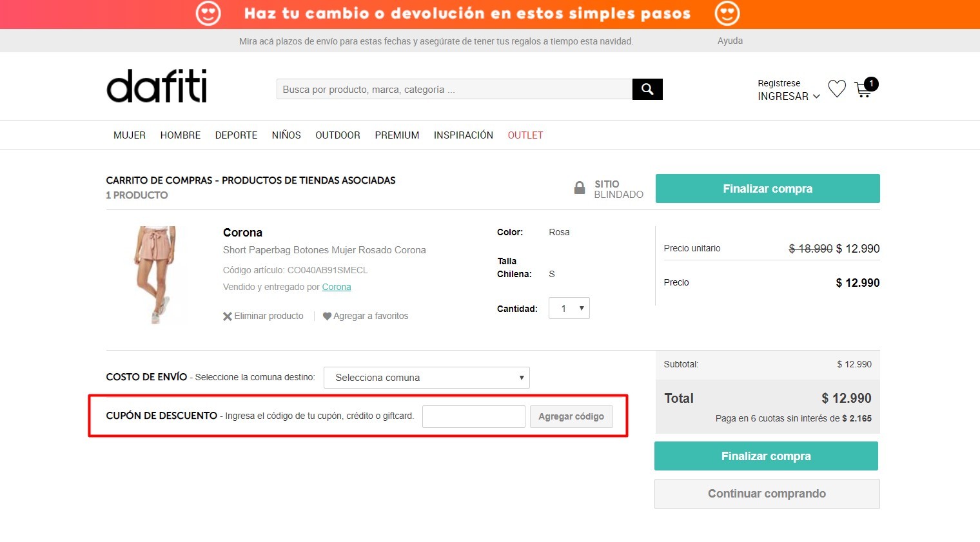Expand the Cantidad quantity dropdown

click(x=569, y=308)
